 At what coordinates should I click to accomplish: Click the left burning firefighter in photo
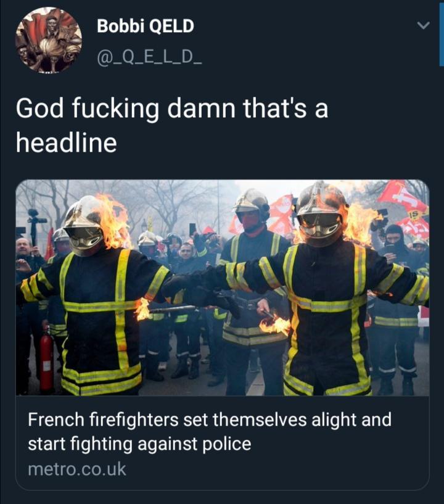click(96, 295)
